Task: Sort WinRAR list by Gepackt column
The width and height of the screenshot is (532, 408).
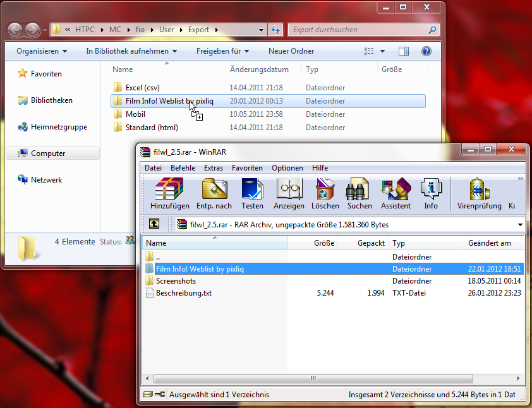Action: pyautogui.click(x=363, y=243)
